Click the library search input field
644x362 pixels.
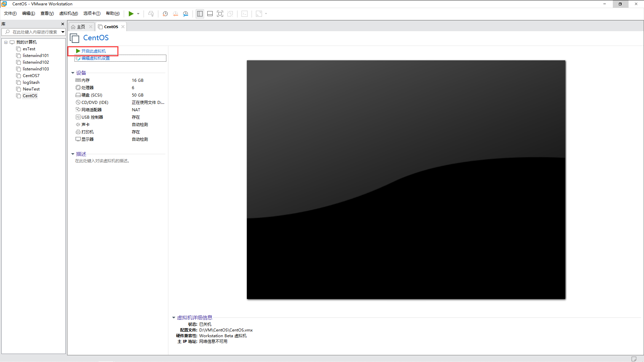click(34, 32)
